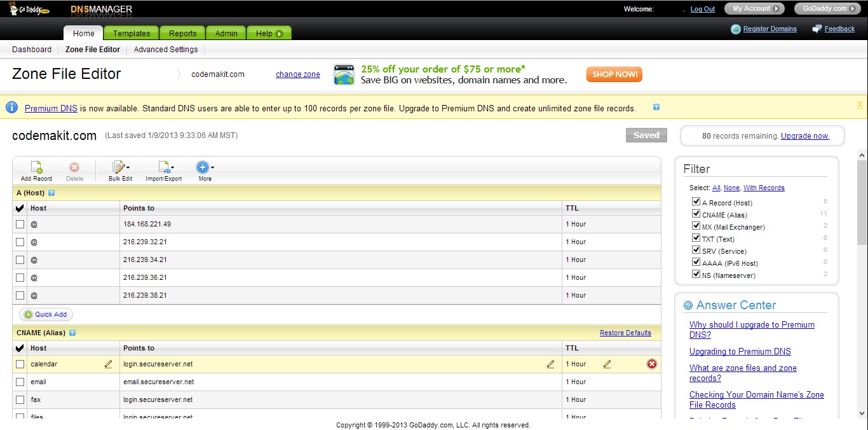868x430 pixels.
Task: Edit the calendar host pencil icon
Action: [108, 364]
